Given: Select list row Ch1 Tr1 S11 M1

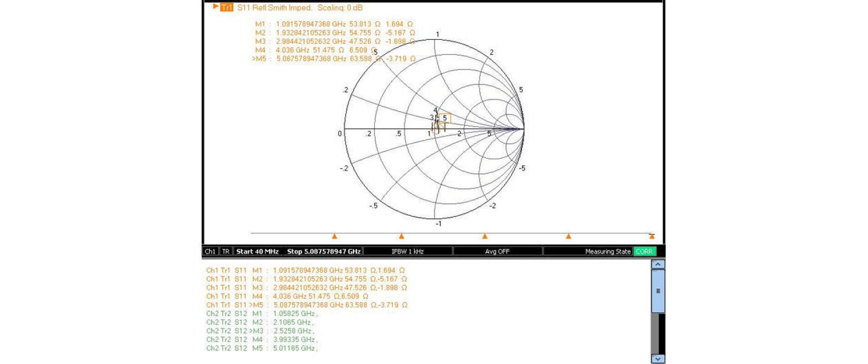Looking at the screenshot, I should click(x=306, y=271).
